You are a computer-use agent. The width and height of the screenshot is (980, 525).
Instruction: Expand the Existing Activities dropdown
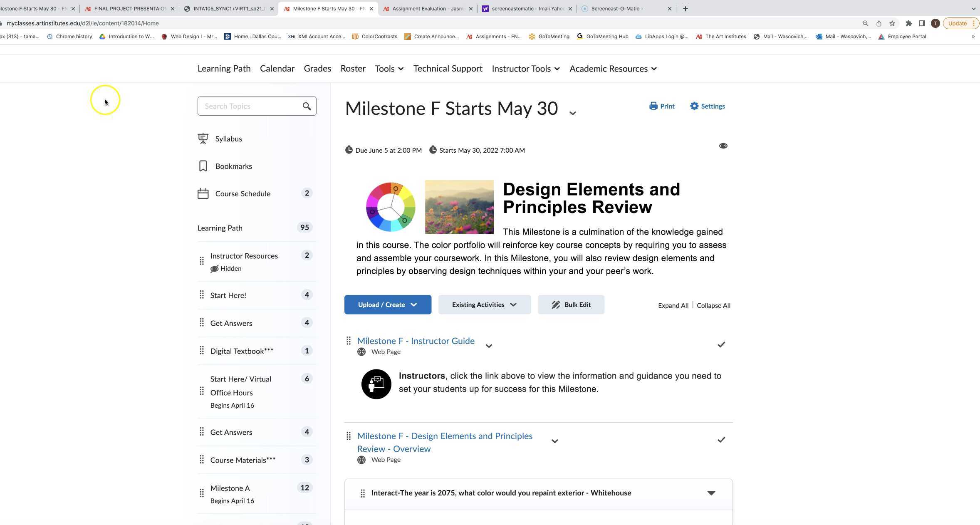(484, 305)
